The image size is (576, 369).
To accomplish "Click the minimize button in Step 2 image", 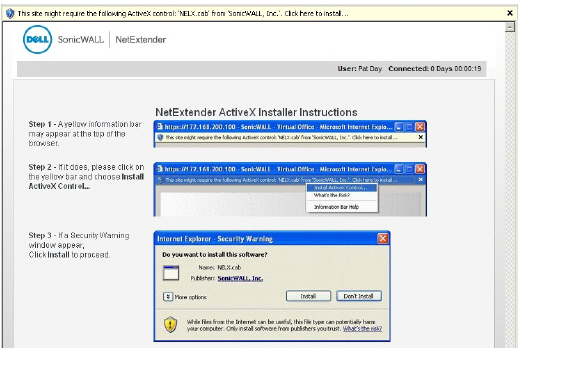I will [x=399, y=169].
